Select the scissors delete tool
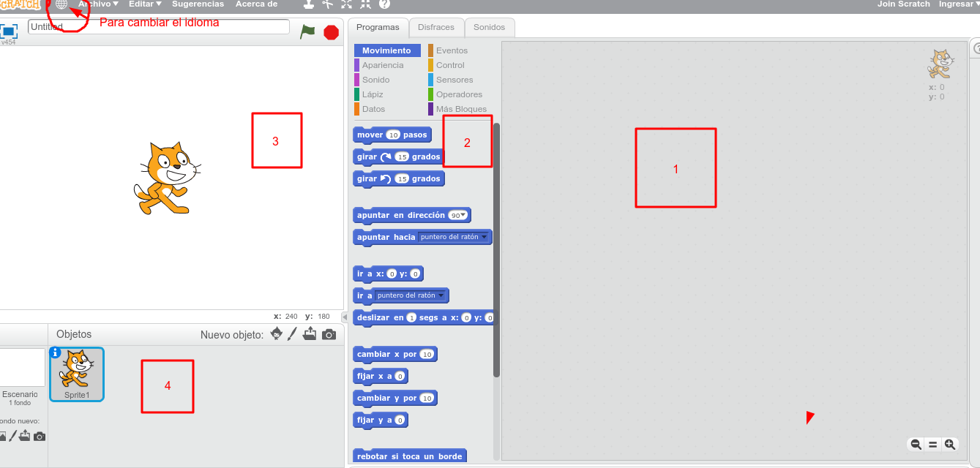980x468 pixels. click(329, 5)
